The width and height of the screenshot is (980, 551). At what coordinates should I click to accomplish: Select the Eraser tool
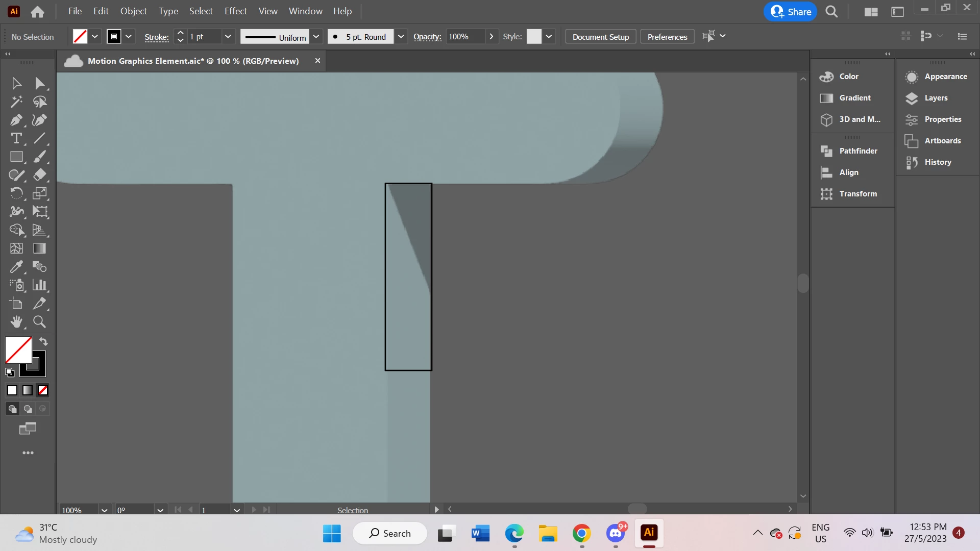tap(39, 176)
